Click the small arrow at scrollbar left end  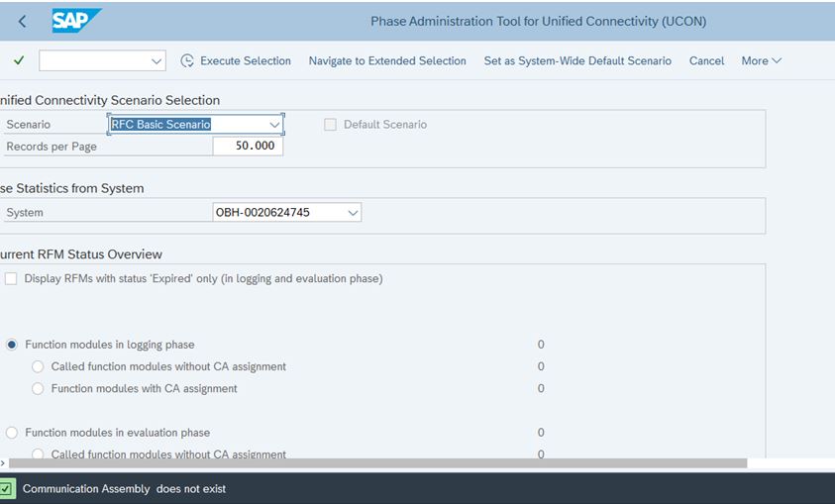pyautogui.click(x=3, y=463)
